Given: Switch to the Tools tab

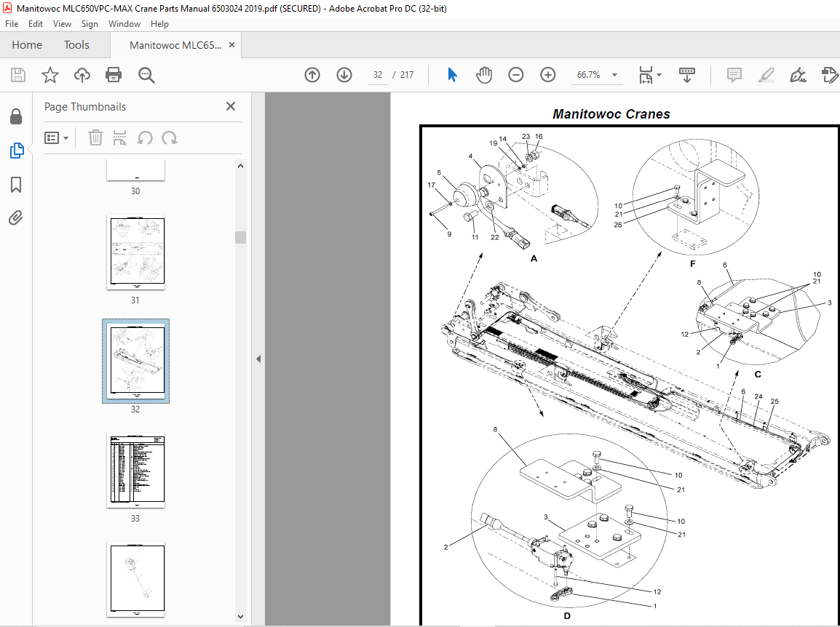Looking at the screenshot, I should [76, 45].
